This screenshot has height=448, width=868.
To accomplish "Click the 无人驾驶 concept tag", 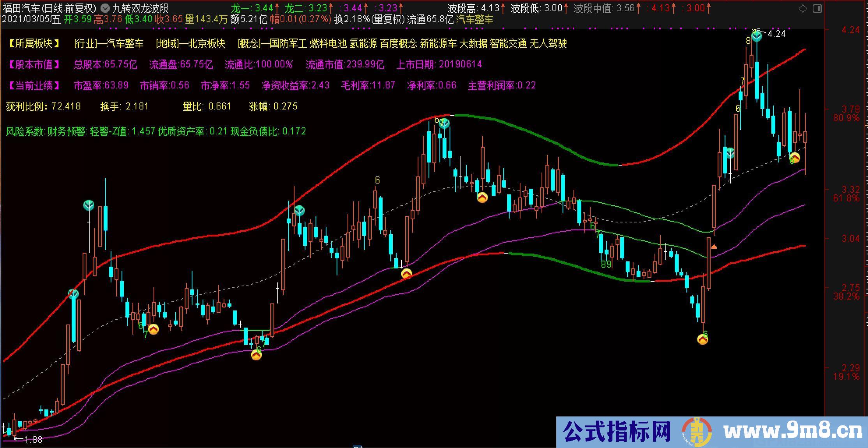I will coord(548,43).
